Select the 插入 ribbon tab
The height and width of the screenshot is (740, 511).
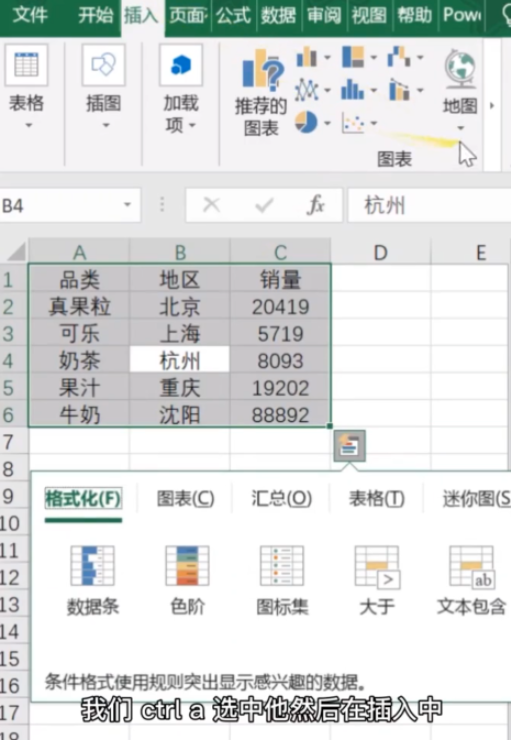click(141, 15)
